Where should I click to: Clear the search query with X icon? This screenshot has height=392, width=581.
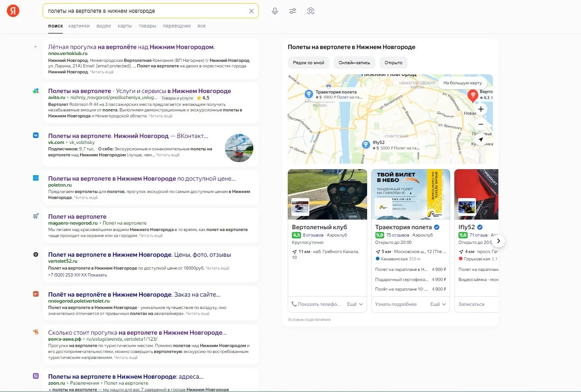tap(251, 11)
